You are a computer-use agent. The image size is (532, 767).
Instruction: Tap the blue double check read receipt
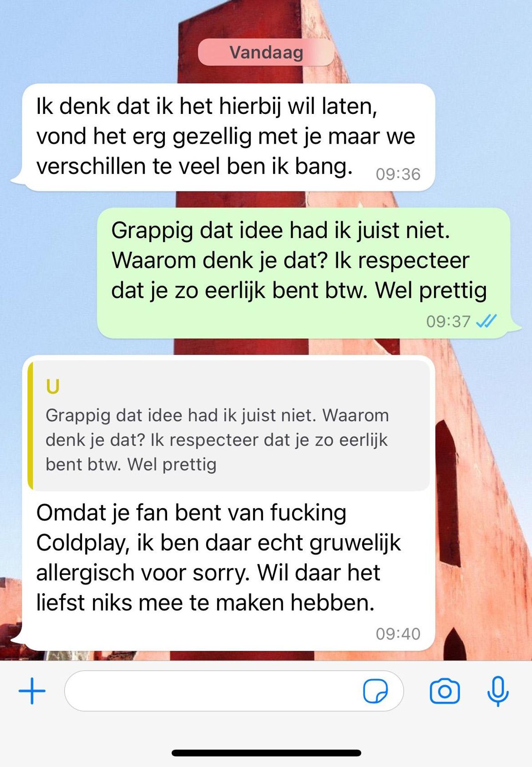(486, 321)
